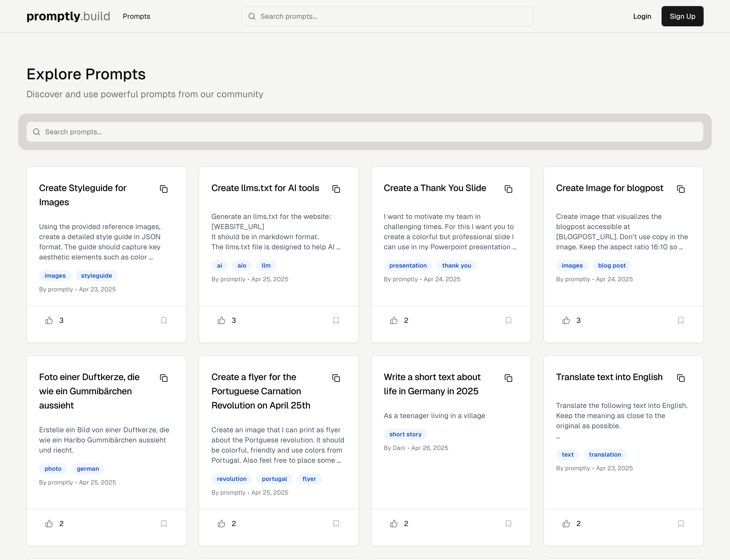Open Create a Thank You Slide title
The image size is (730, 560).
[435, 188]
